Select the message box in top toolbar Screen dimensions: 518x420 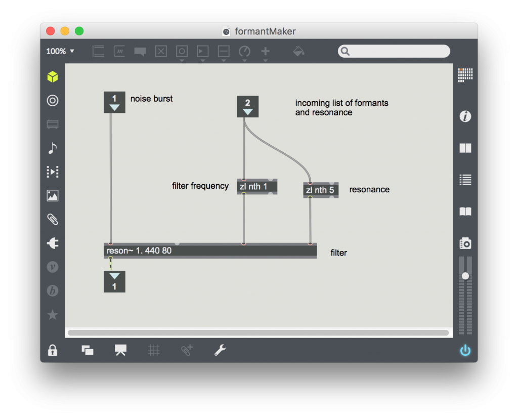click(x=119, y=51)
